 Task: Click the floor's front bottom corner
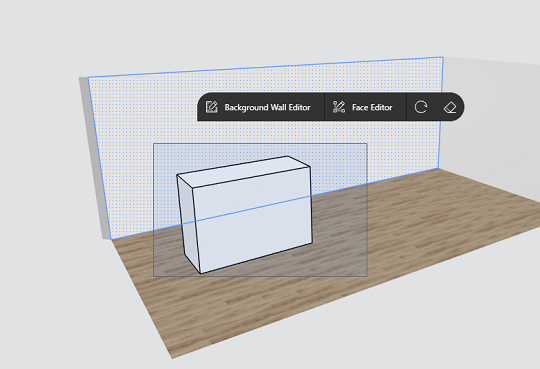pos(173,357)
